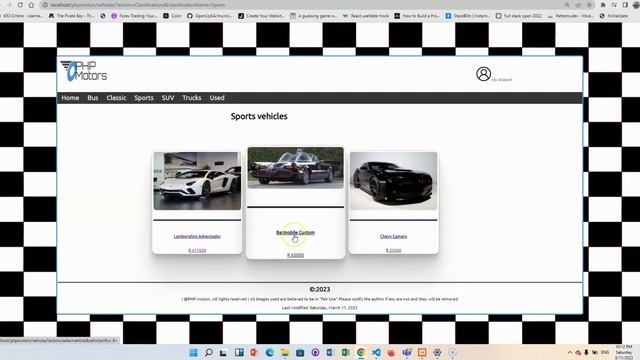Open the Windows Start menu
Screen dimensions: 640x360
(x=193, y=352)
